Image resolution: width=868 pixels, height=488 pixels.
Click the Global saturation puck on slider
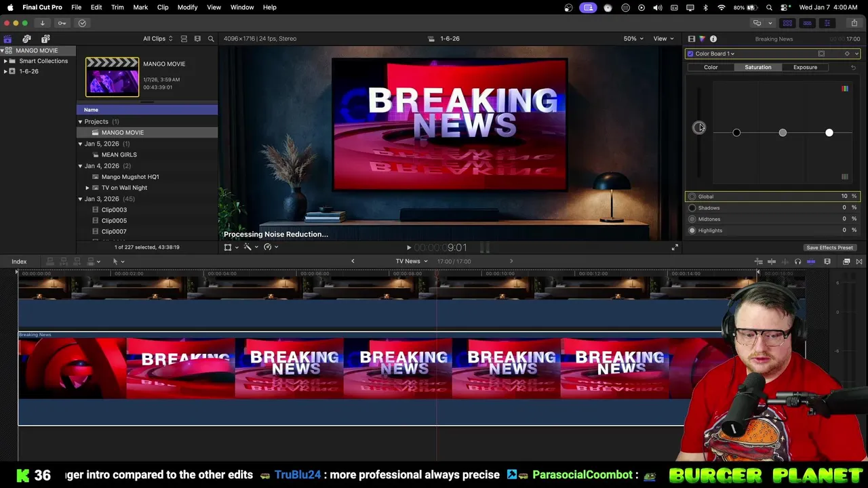coord(699,127)
